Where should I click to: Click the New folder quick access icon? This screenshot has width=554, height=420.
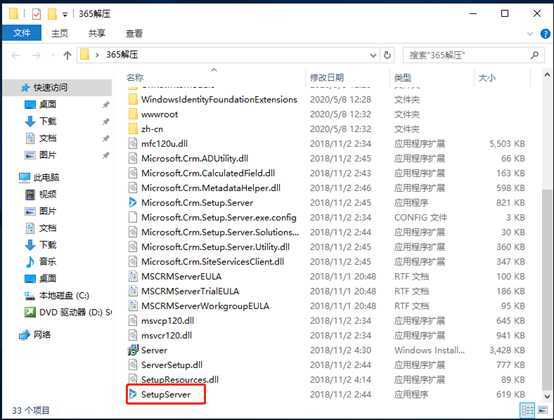pos(52,14)
